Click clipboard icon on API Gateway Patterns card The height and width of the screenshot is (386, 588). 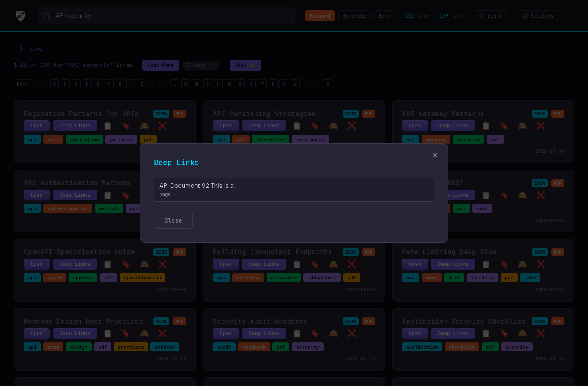point(486,126)
